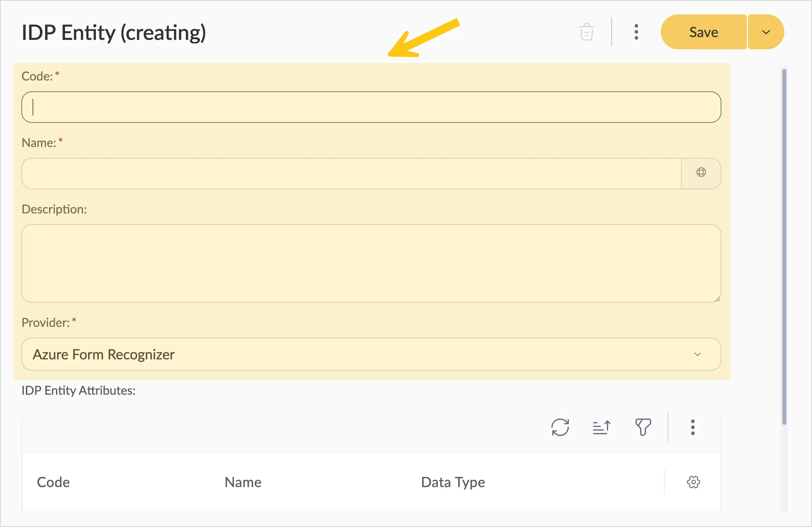This screenshot has height=527, width=812.
Task: Click the Name column header in table
Action: (x=243, y=482)
